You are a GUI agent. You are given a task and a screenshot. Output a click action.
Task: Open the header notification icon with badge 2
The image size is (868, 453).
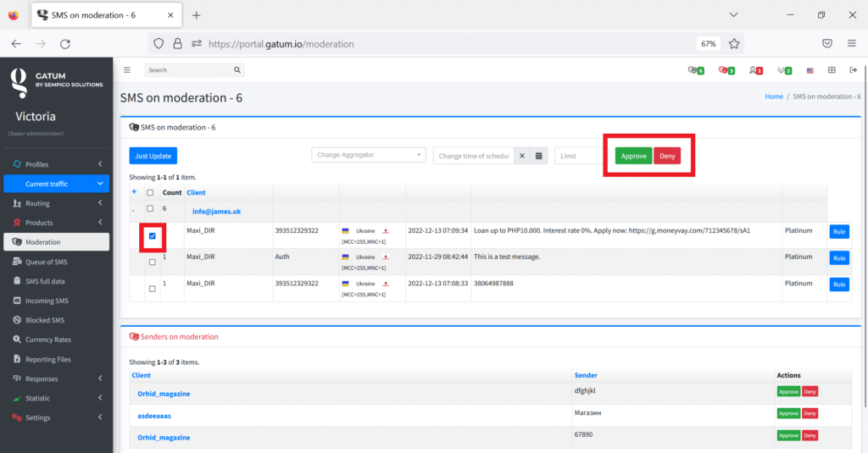784,70
